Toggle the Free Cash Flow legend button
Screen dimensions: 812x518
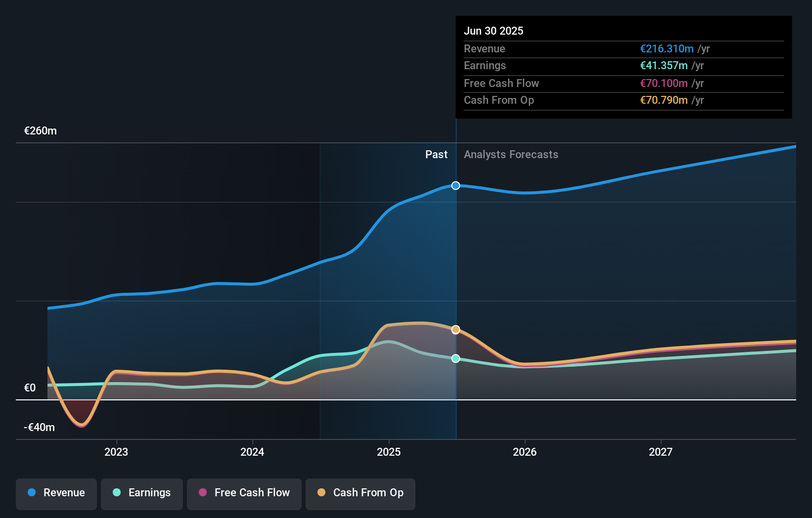point(244,494)
